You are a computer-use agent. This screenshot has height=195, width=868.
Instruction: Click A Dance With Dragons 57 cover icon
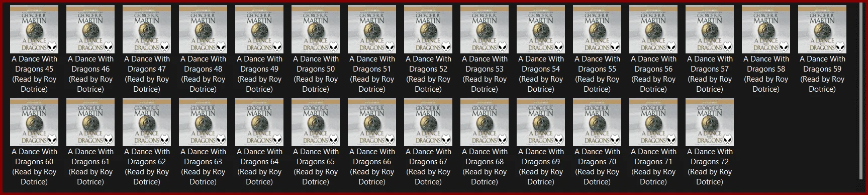click(710, 29)
